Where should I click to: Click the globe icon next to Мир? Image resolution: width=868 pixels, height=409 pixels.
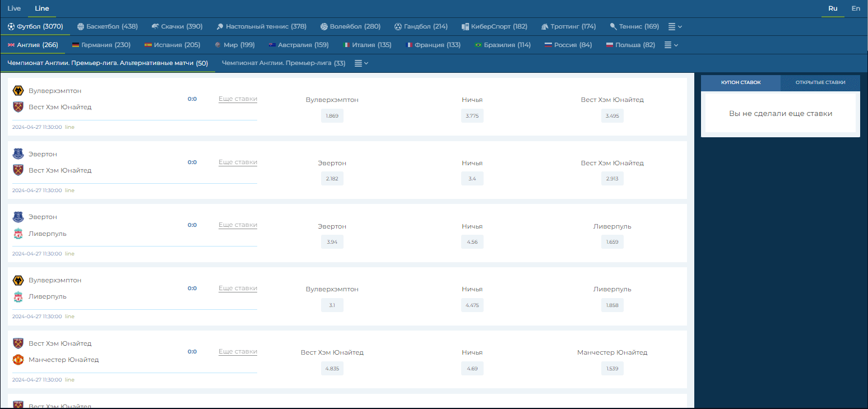pyautogui.click(x=217, y=45)
